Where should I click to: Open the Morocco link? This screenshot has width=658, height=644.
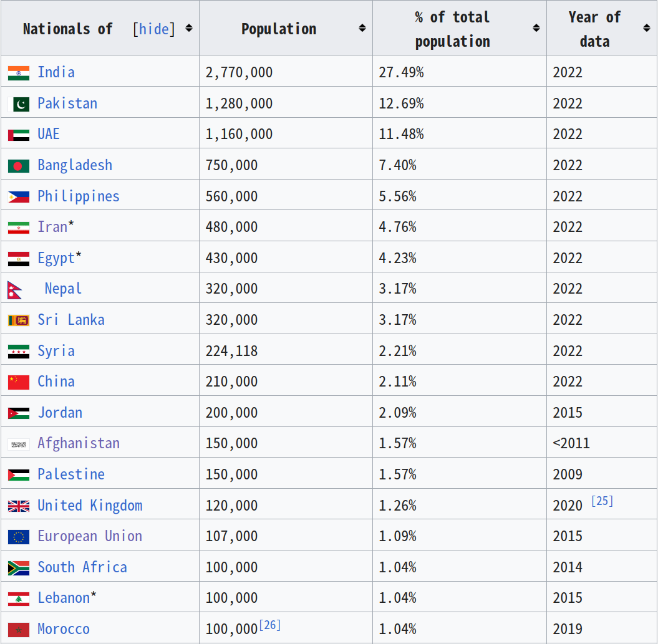click(x=64, y=629)
